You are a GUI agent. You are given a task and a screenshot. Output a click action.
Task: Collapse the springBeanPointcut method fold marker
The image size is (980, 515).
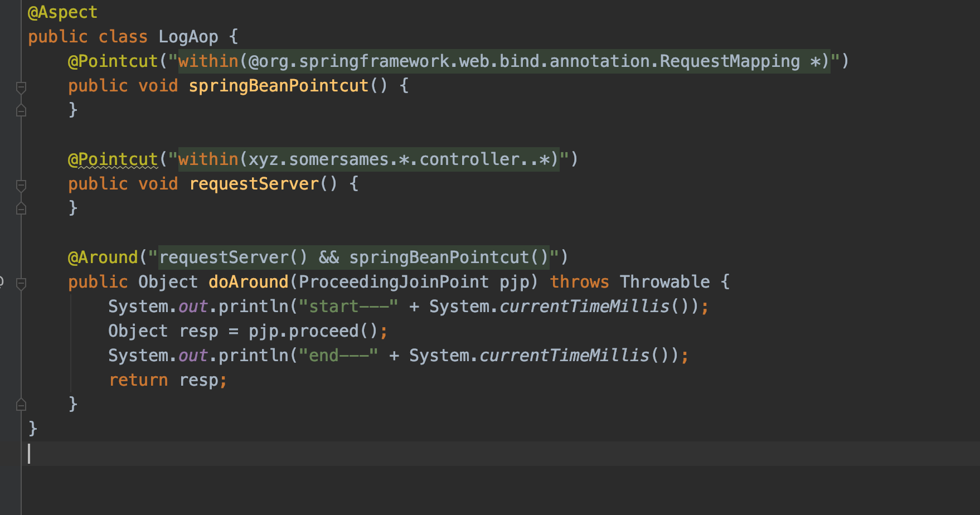coord(21,87)
